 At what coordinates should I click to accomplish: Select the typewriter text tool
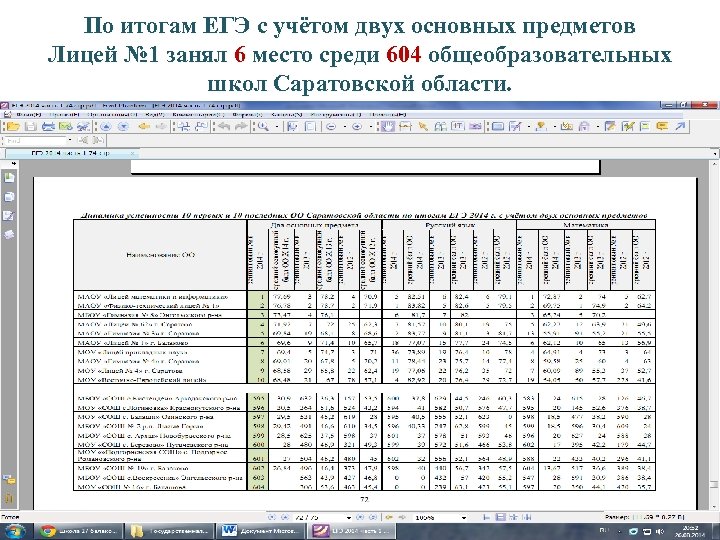(458, 126)
